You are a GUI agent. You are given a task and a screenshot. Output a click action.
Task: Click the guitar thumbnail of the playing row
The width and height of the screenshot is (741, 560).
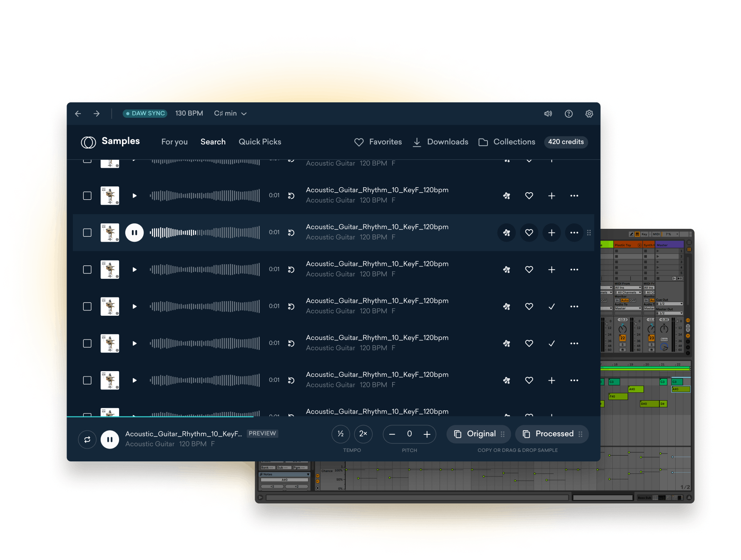pyautogui.click(x=110, y=233)
